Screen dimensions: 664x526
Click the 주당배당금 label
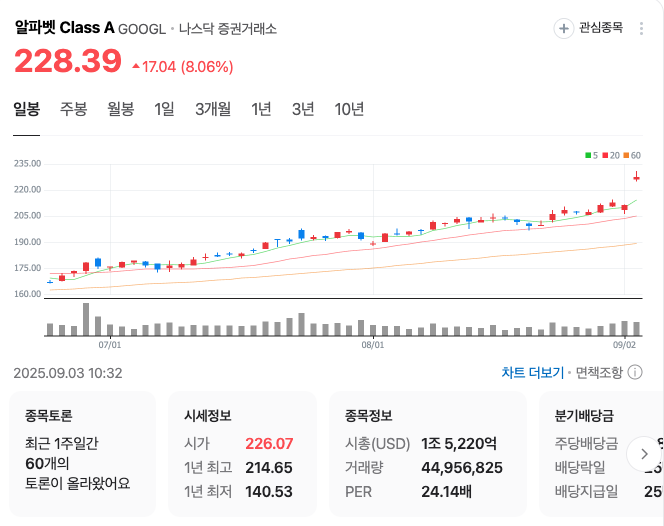tap(586, 443)
